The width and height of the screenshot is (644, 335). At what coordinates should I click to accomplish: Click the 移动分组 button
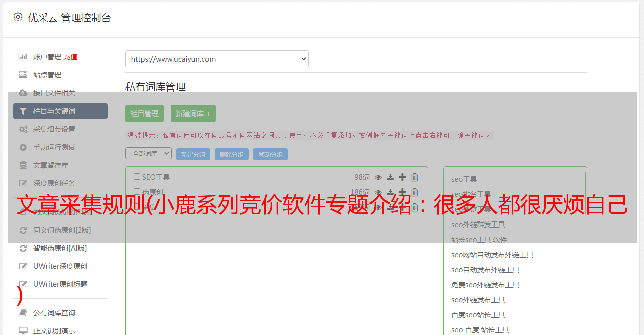tap(271, 154)
